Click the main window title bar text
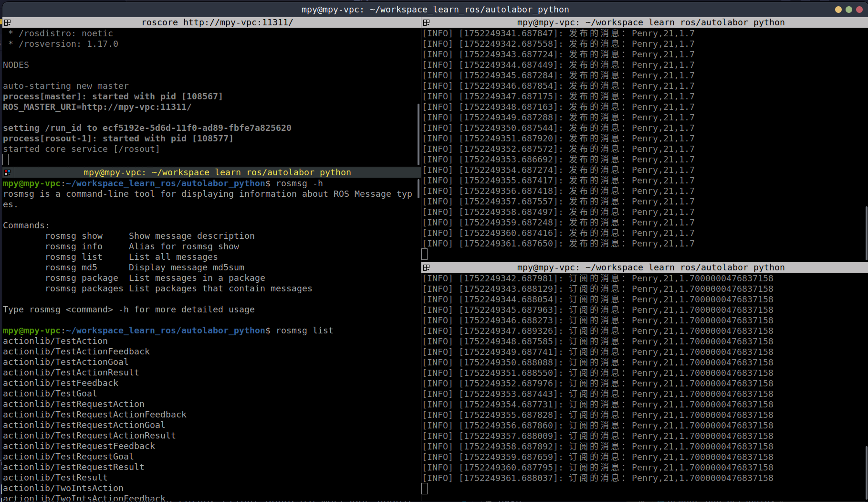Image resolution: width=868 pixels, height=502 pixels. coord(435,10)
